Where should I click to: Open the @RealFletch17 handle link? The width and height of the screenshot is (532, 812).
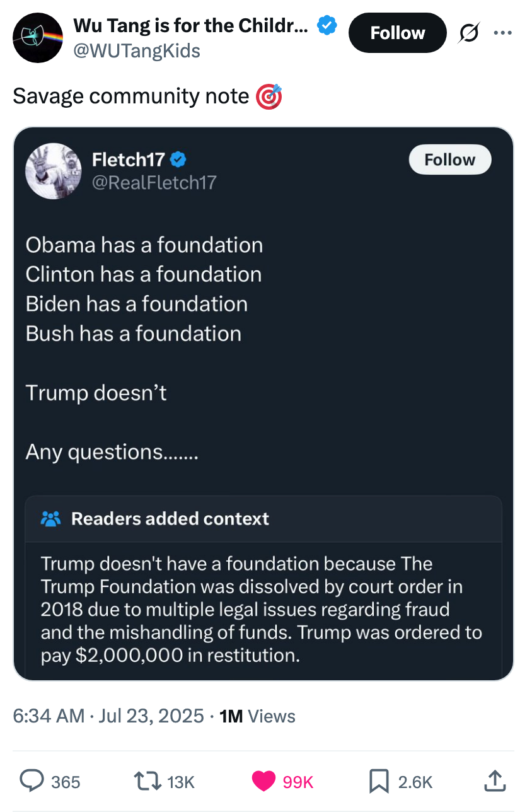pos(154,183)
